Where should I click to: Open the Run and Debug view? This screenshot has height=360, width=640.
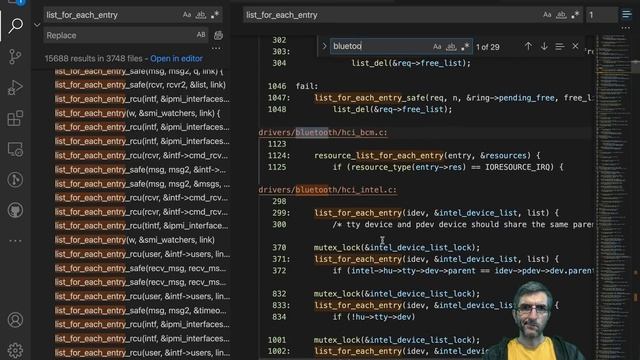tap(15, 87)
